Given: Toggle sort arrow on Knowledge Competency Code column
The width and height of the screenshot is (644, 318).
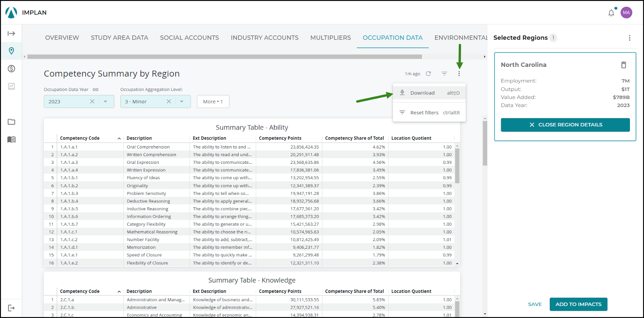Looking at the screenshot, I should [x=119, y=291].
